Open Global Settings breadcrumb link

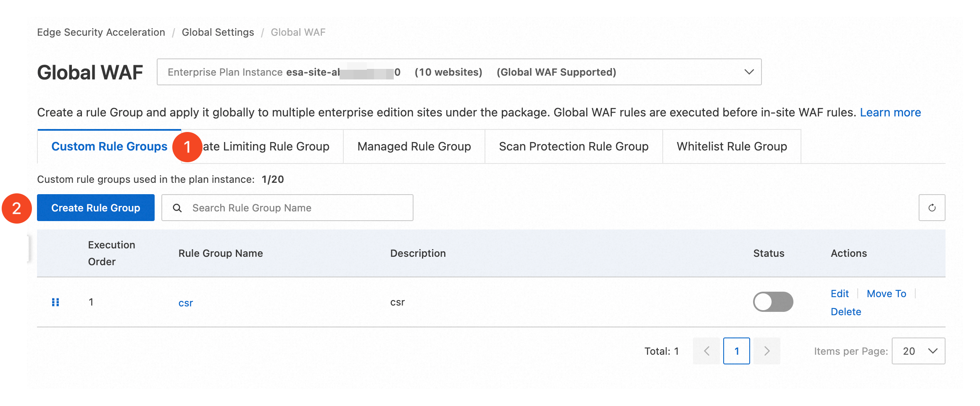pyautogui.click(x=218, y=32)
